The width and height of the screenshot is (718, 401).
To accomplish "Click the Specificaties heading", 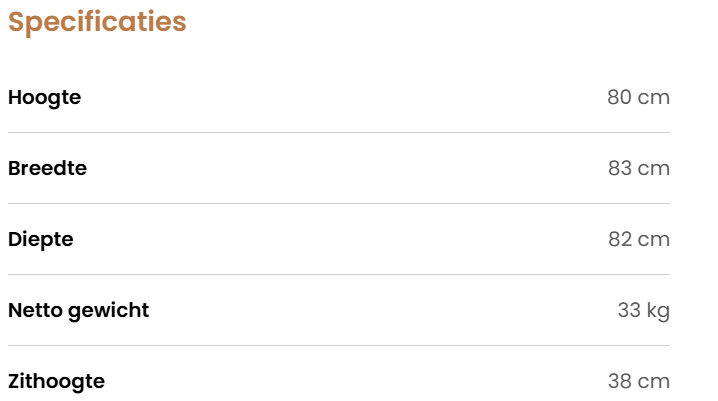I will pyautogui.click(x=97, y=22).
